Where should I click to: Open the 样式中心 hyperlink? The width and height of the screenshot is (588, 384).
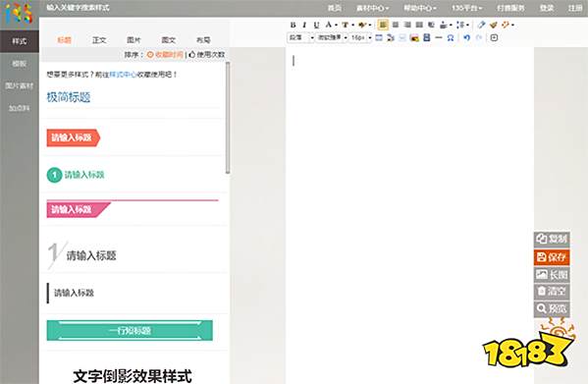click(x=124, y=75)
